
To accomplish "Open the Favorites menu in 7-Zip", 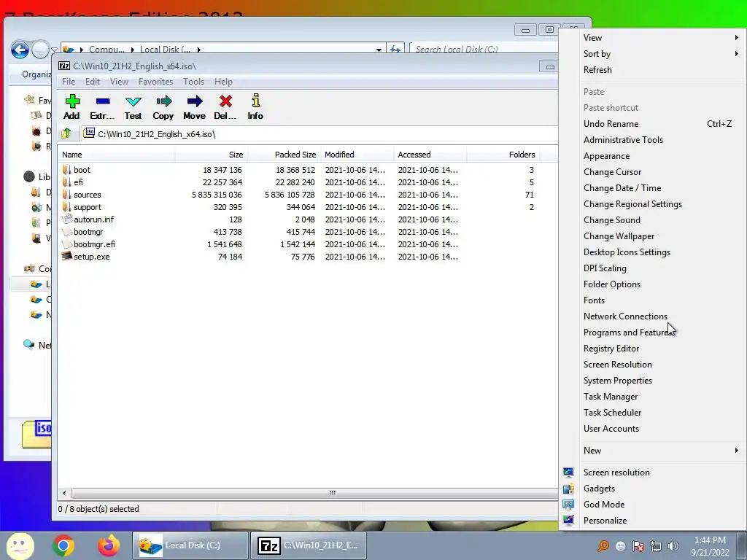I will [x=156, y=82].
